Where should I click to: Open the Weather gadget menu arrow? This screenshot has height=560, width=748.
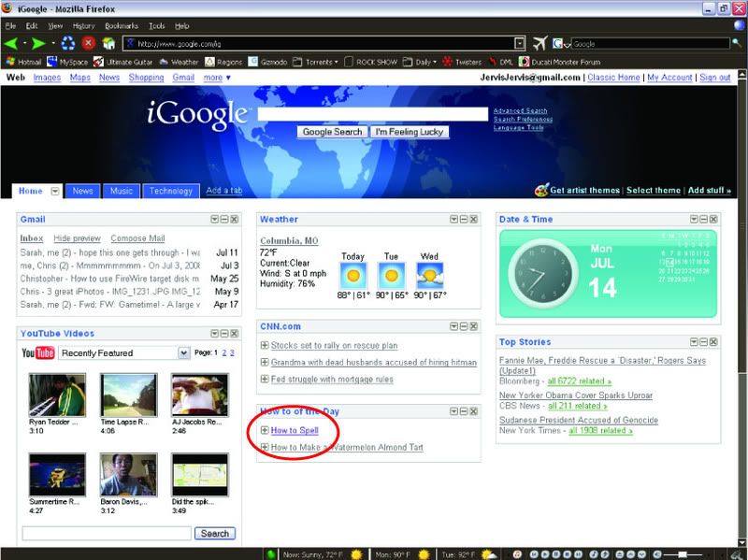point(454,220)
